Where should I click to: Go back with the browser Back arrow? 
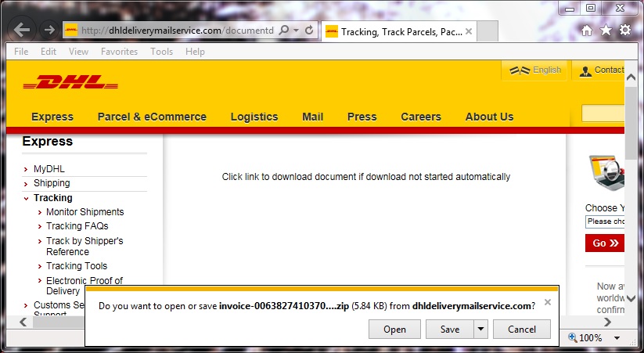click(x=21, y=30)
